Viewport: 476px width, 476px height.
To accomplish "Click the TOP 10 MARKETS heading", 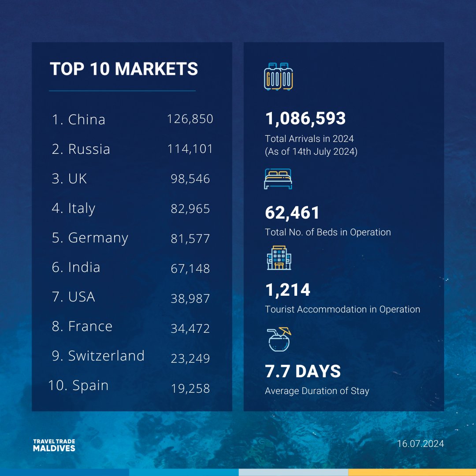I will (124, 69).
